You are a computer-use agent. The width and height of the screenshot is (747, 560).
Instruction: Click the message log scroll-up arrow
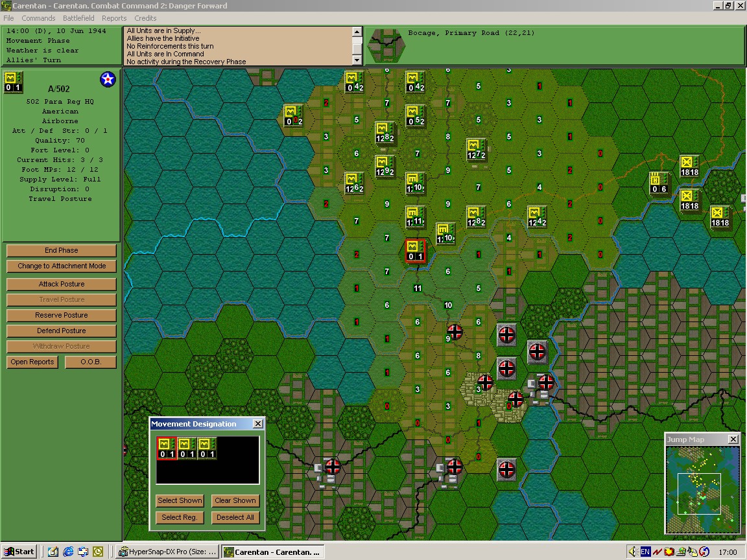coord(357,31)
